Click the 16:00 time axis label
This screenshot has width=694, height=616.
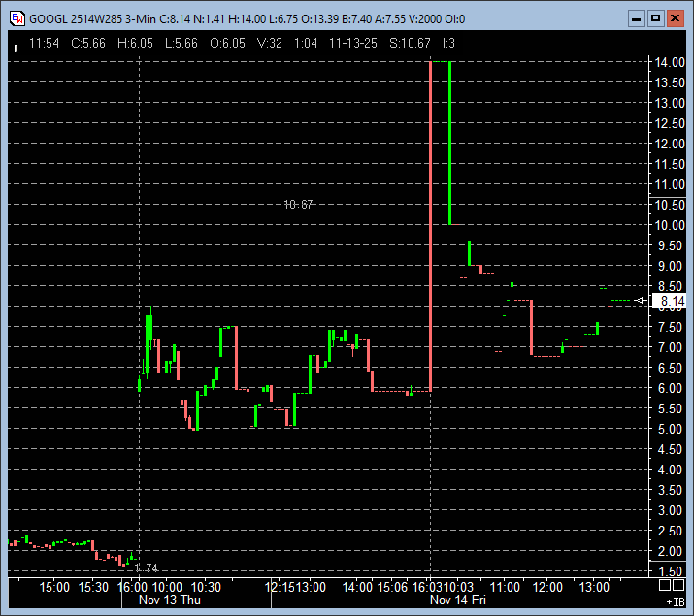pos(133,587)
